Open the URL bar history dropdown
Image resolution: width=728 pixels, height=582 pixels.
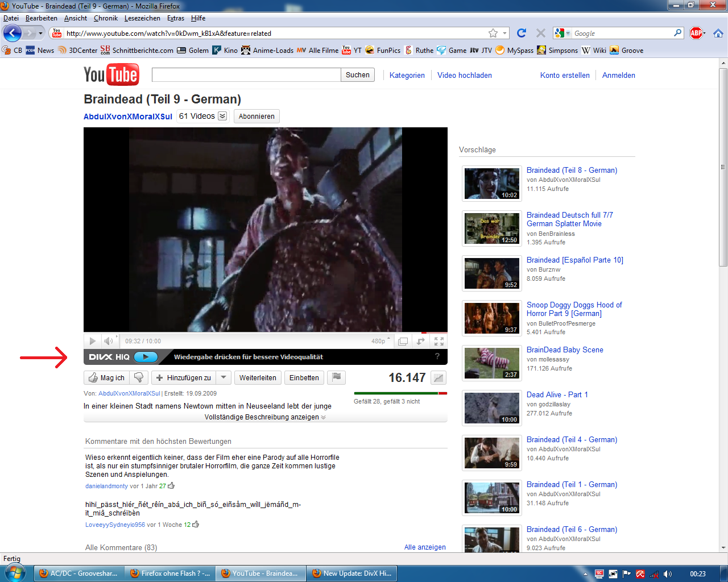[x=504, y=34]
